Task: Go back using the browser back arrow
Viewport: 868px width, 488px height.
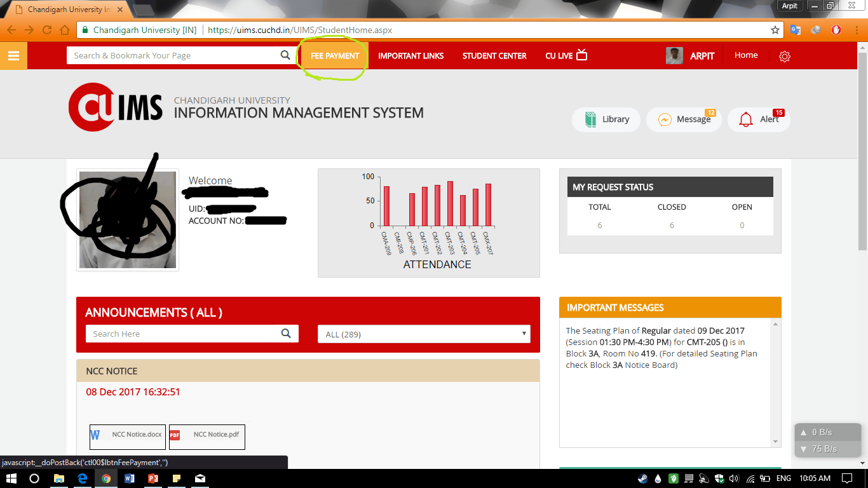Action: click(11, 30)
